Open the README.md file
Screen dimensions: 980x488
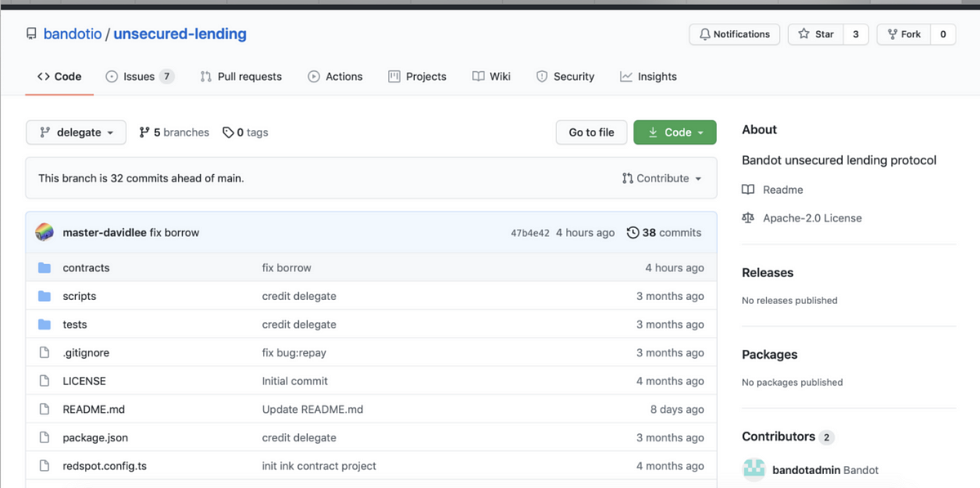tap(94, 410)
